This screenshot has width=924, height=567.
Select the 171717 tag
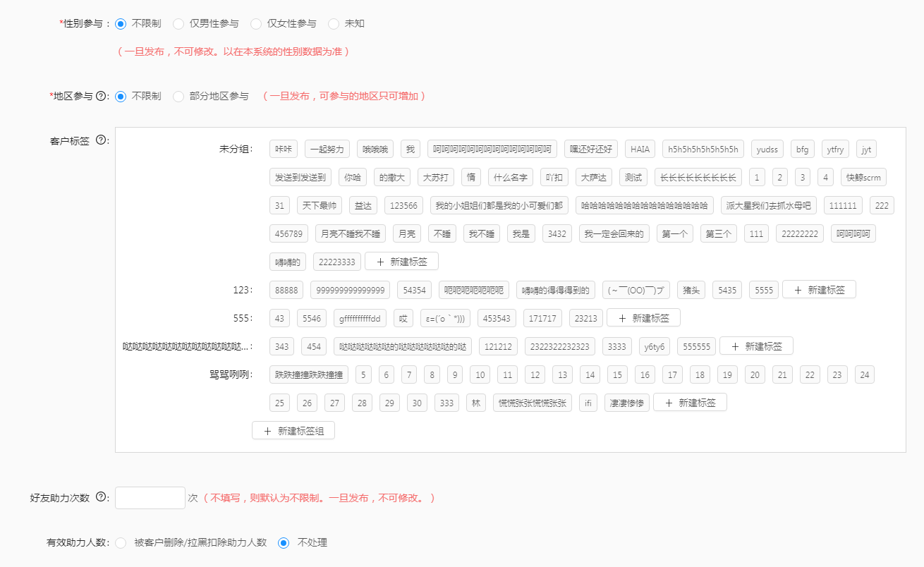coord(542,318)
